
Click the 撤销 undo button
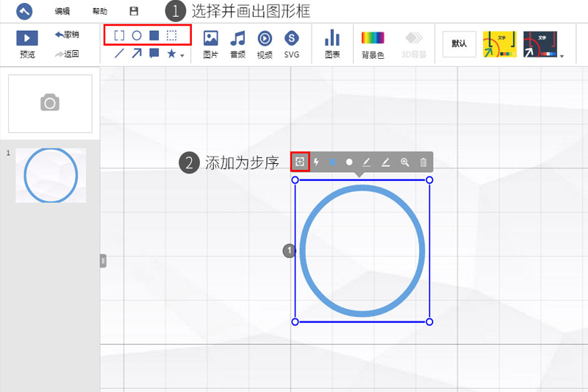(x=67, y=35)
